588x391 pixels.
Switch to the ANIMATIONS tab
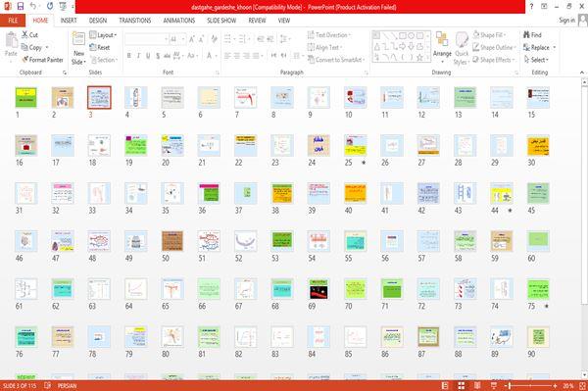pyautogui.click(x=179, y=21)
